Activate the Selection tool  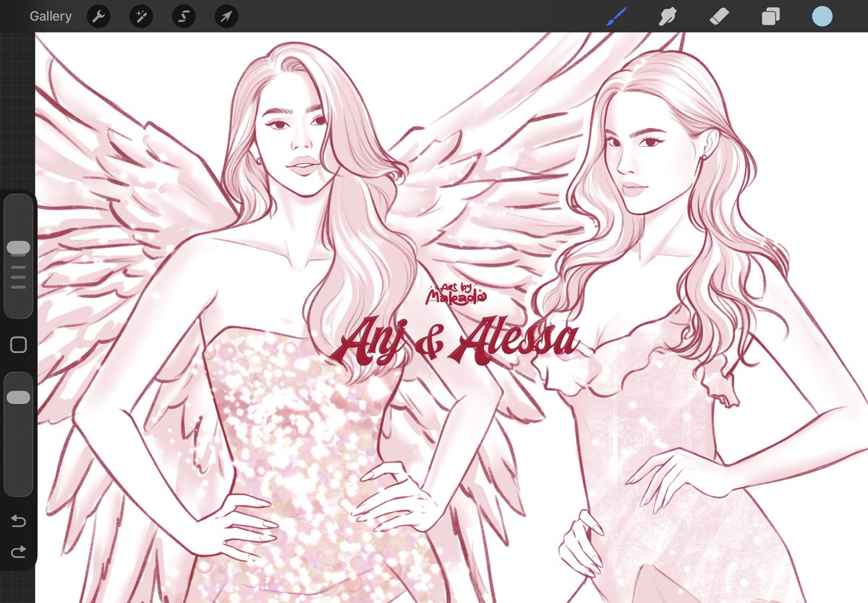pos(184,16)
